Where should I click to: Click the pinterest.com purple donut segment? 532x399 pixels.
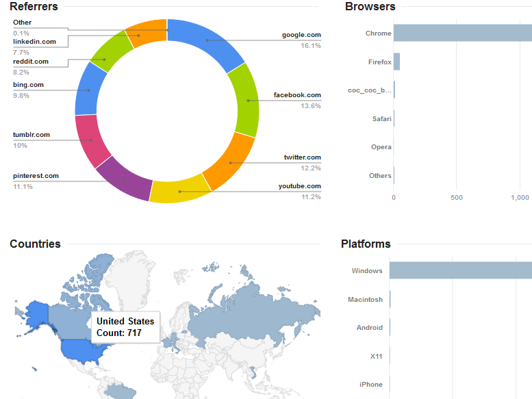click(x=125, y=181)
